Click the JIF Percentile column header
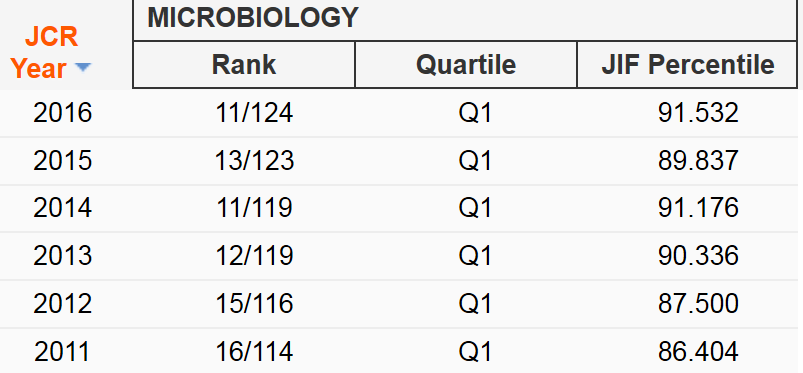803x373 pixels. (x=687, y=65)
